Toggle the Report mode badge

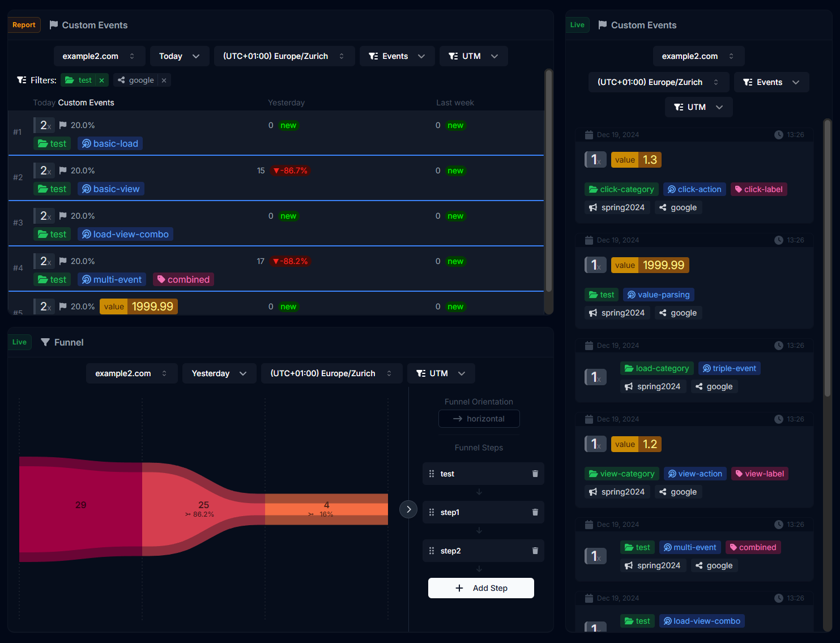tap(24, 25)
